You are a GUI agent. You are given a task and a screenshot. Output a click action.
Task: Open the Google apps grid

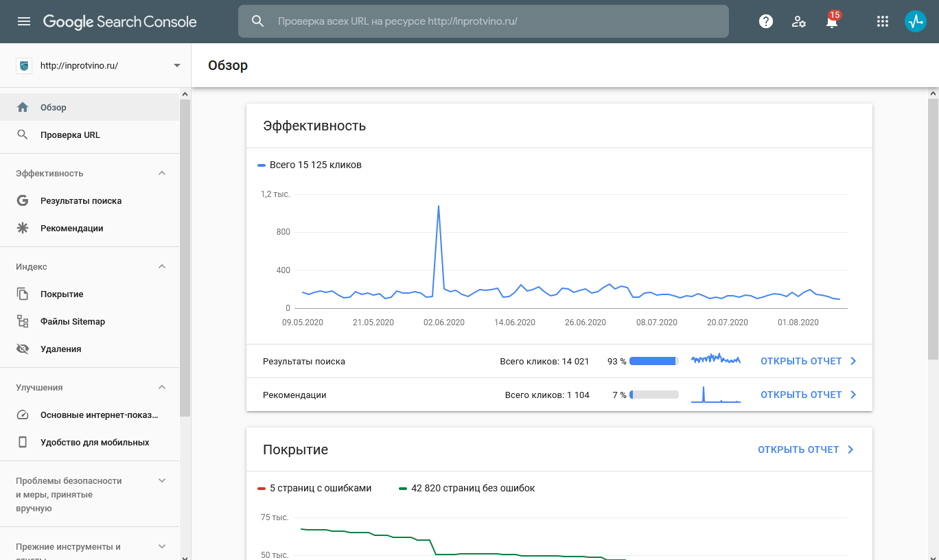[883, 21]
